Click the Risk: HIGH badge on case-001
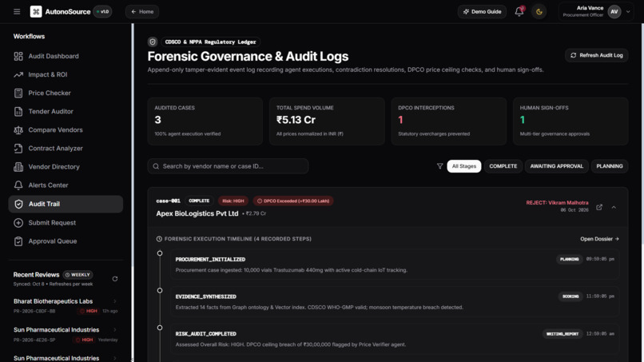Image resolution: width=644 pixels, height=362 pixels. click(x=233, y=201)
